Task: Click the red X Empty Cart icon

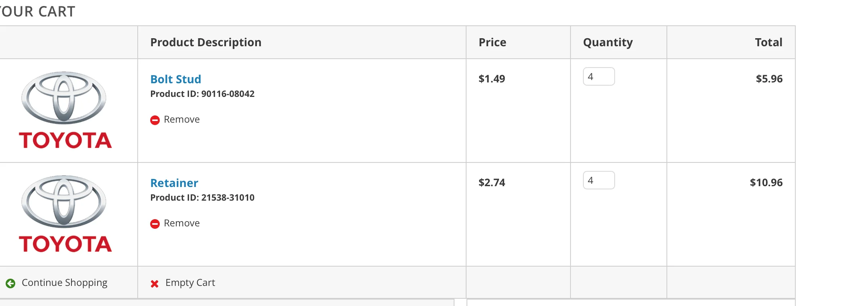Action: click(155, 284)
